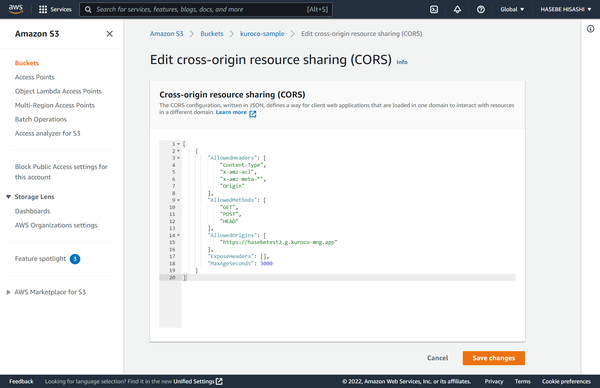Close the Amazon S3 sidebar

tap(109, 34)
